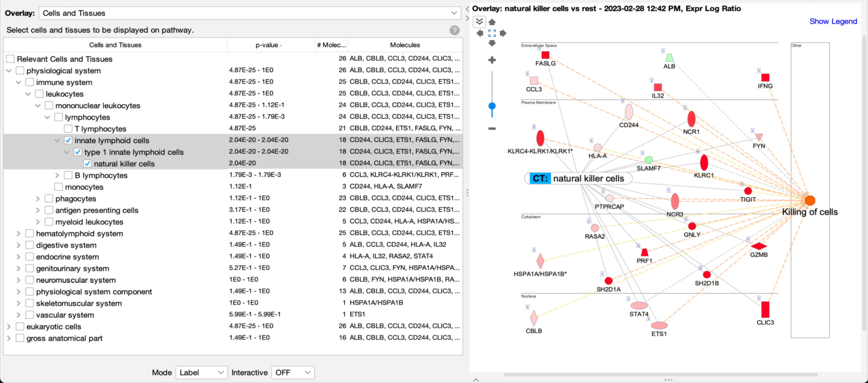Click the plus zoom-in icon
The height and width of the screenshot is (383, 868).
492,60
